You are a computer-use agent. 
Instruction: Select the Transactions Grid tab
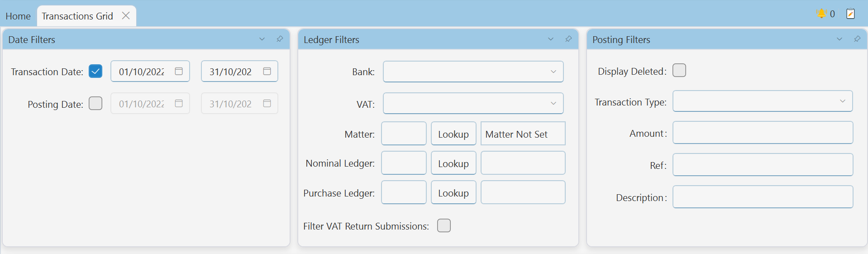click(x=77, y=16)
